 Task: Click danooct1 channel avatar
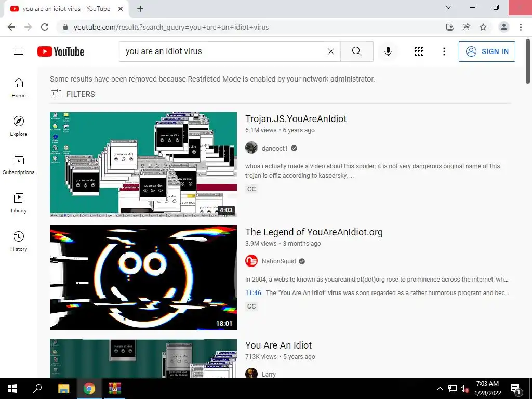pyautogui.click(x=251, y=148)
